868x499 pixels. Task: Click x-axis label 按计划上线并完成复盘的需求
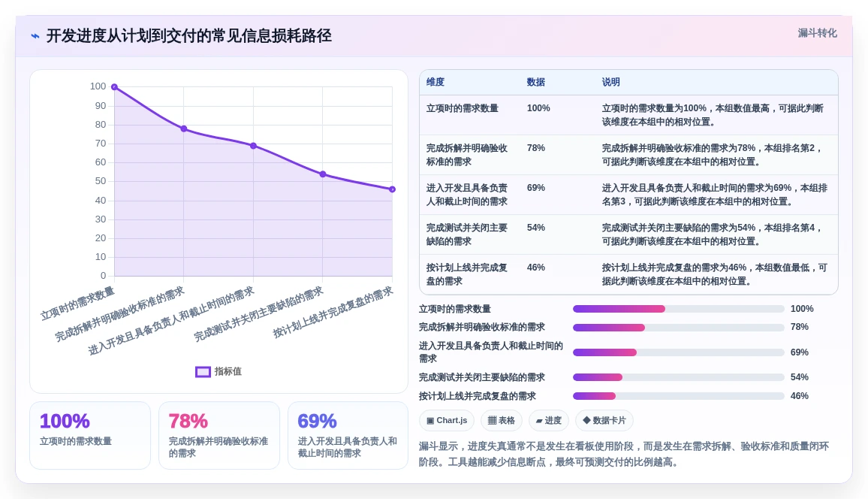point(333,313)
